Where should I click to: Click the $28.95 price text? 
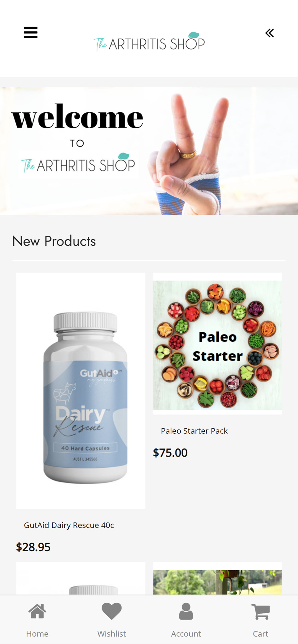(x=33, y=547)
